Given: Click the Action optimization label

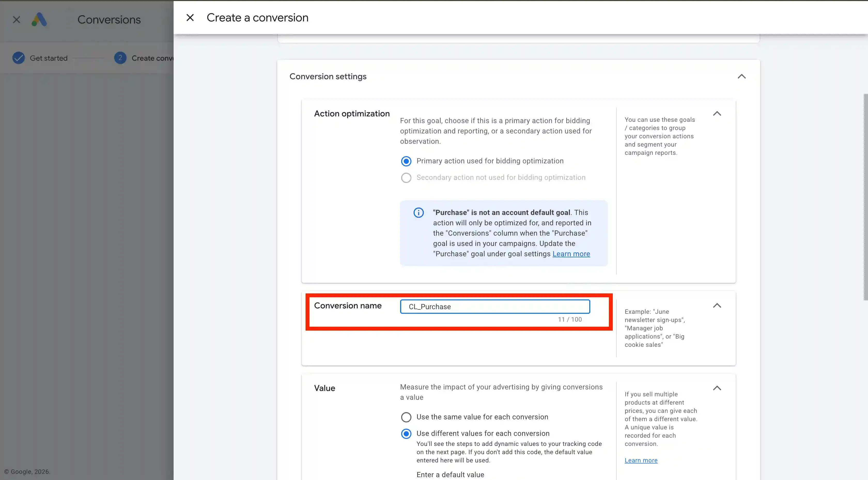Looking at the screenshot, I should click(352, 114).
